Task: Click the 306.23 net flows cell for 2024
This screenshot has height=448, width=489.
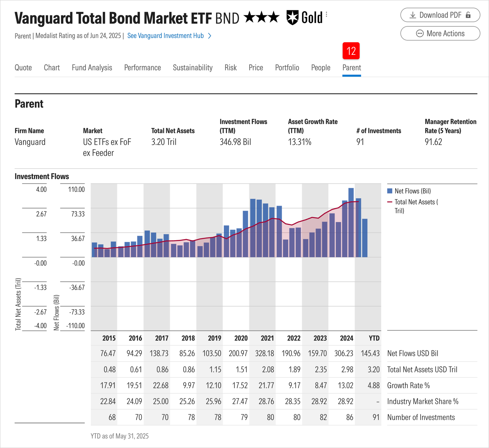Action: point(344,353)
